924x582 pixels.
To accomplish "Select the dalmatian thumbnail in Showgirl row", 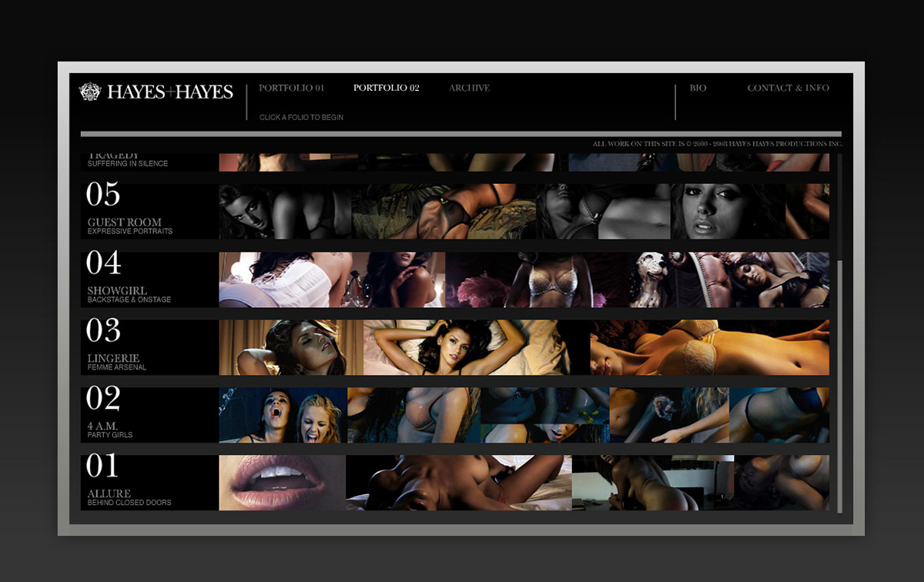I will pos(651,280).
